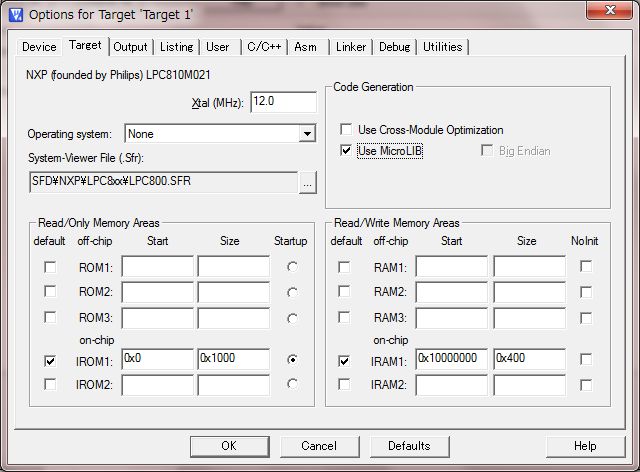Go to the Utilities tab

coord(442,47)
